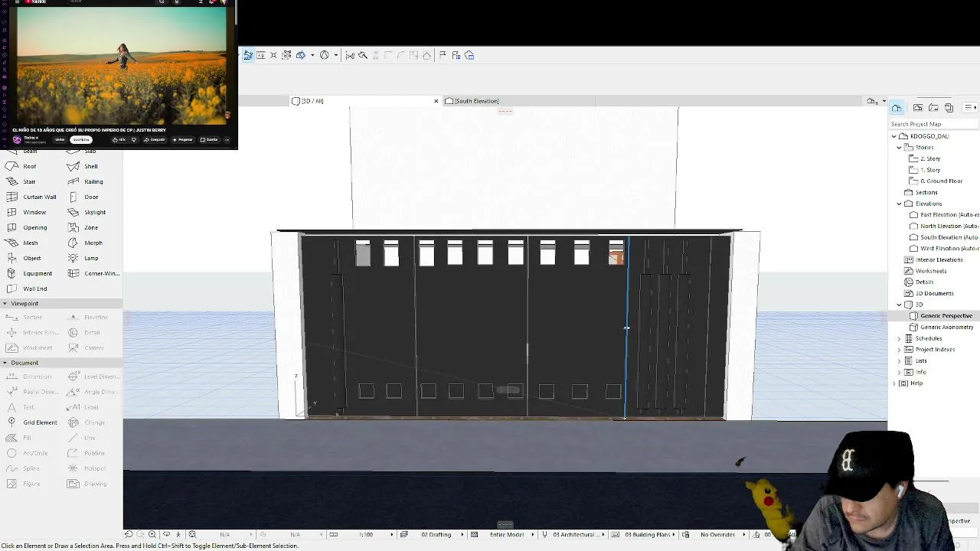The height and width of the screenshot is (551, 980).
Task: Close the 3D / All tab
Action: [436, 101]
